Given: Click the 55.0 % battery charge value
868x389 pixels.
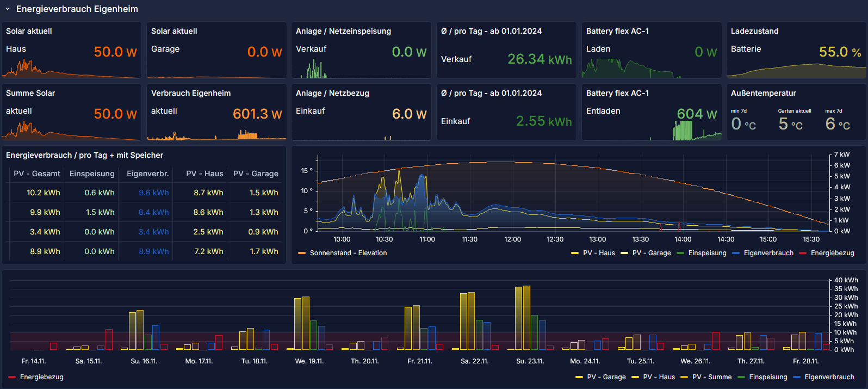Looking at the screenshot, I should (839, 52).
